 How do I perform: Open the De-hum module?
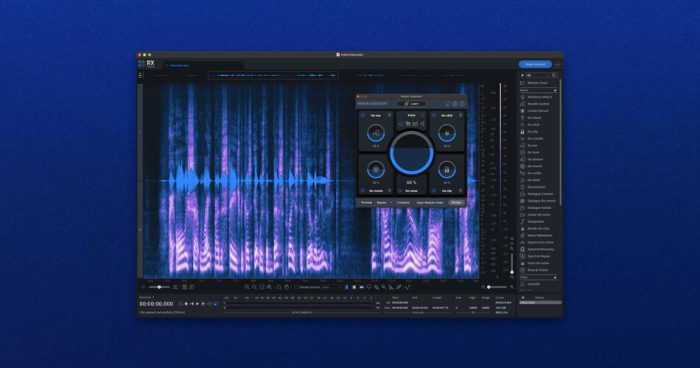tap(533, 152)
